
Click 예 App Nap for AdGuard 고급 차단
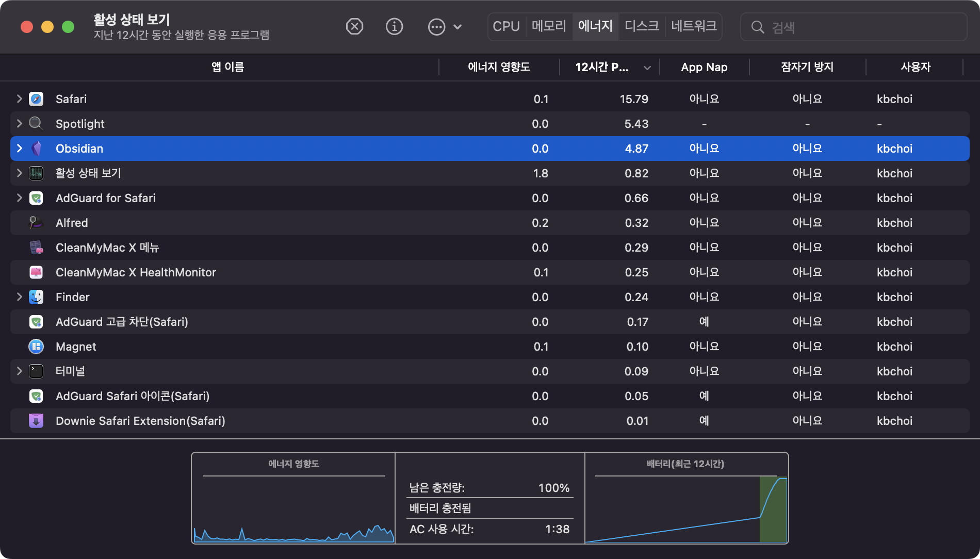pos(704,322)
